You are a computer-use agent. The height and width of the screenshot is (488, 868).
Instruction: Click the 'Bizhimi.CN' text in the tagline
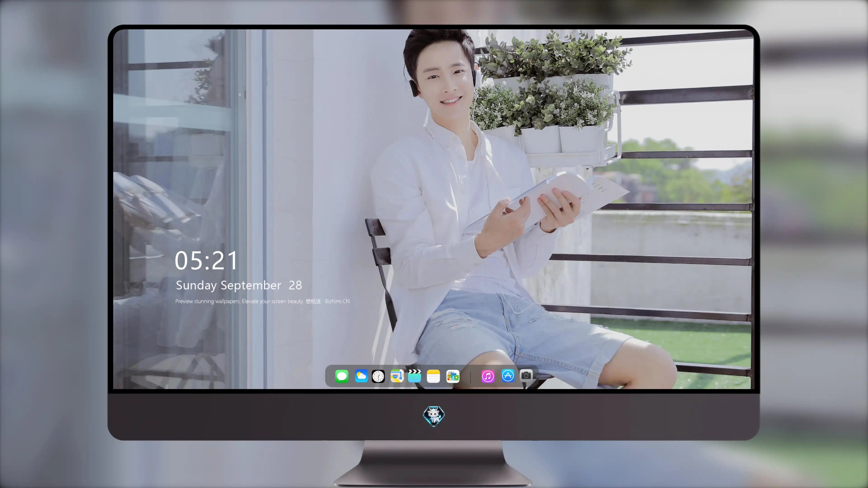point(337,301)
